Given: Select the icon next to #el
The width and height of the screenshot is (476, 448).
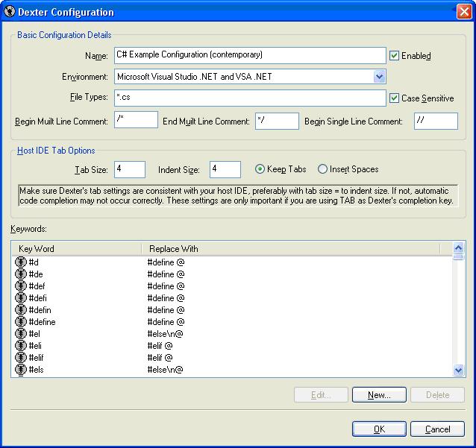Looking at the screenshot, I should point(21,334).
